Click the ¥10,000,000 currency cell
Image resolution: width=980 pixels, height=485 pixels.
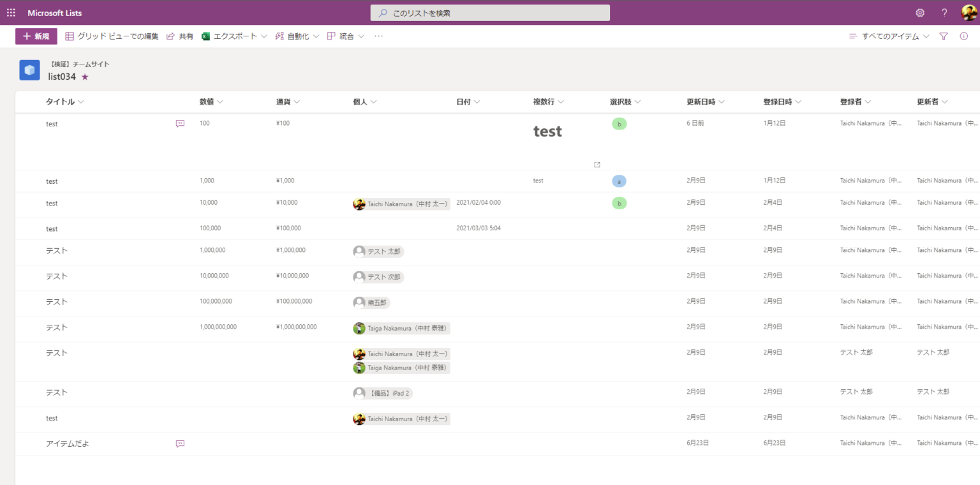pos(292,276)
